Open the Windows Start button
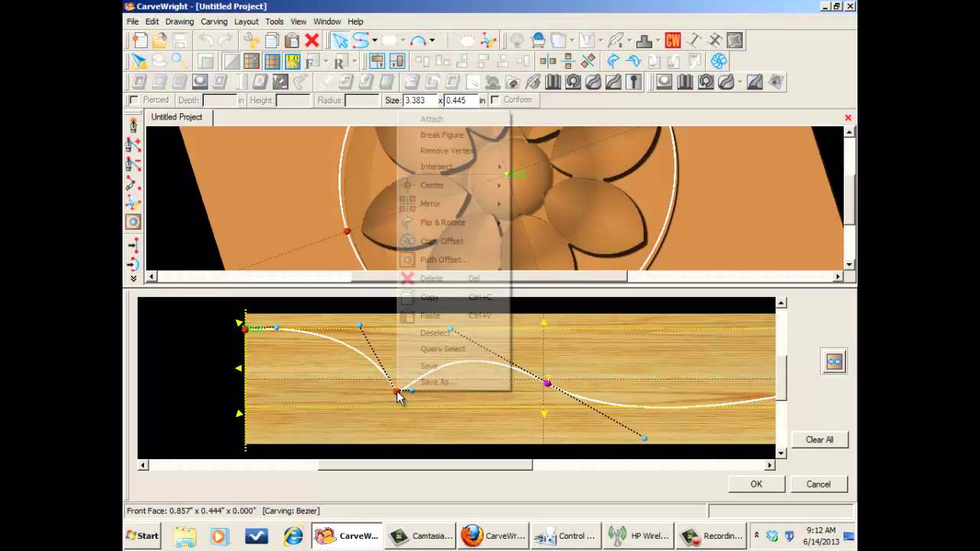980x551 pixels. [142, 536]
